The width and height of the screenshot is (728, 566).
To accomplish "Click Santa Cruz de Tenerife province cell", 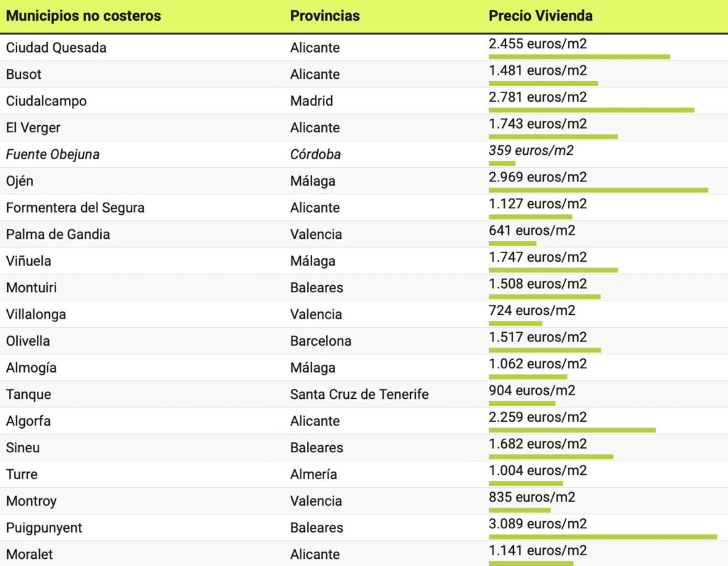I will [x=359, y=394].
